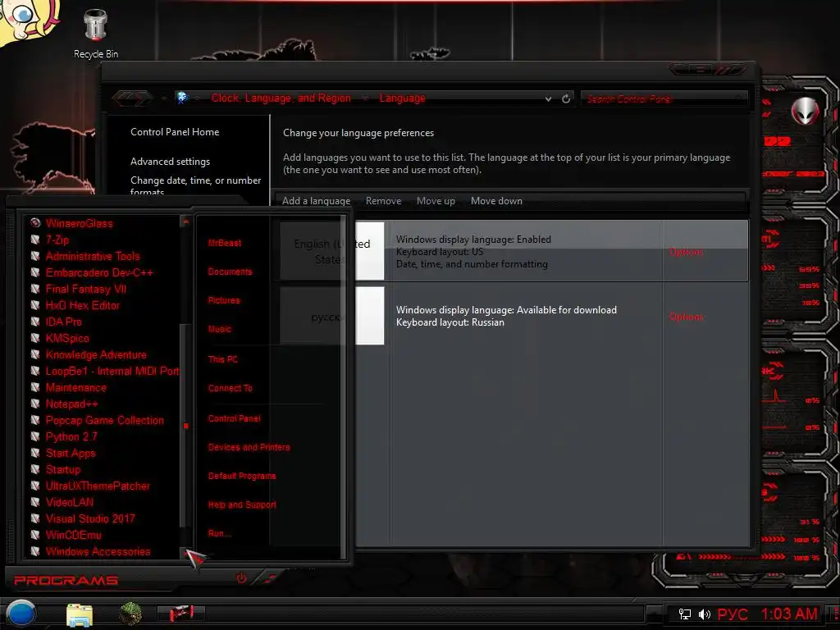The width and height of the screenshot is (840, 630).
Task: Open Devices and Printers from Start menu
Action: point(249,447)
